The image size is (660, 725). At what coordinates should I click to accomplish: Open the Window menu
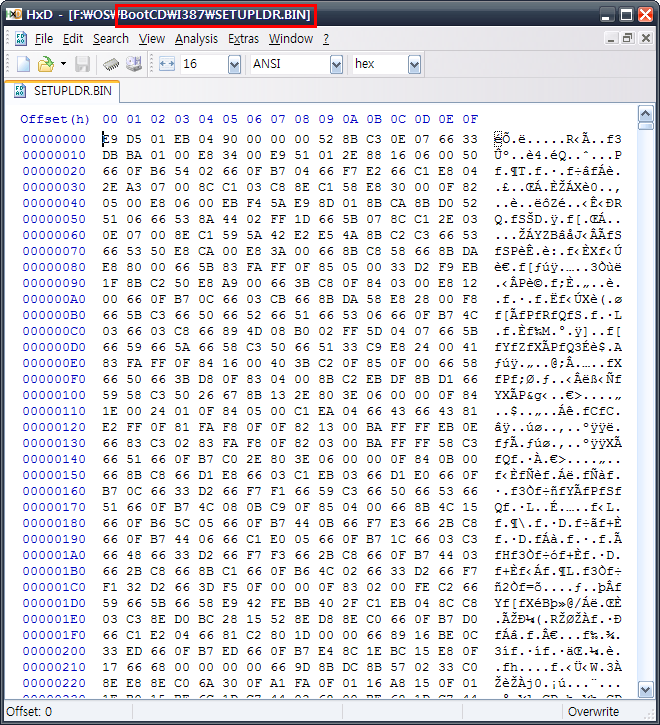coord(291,39)
